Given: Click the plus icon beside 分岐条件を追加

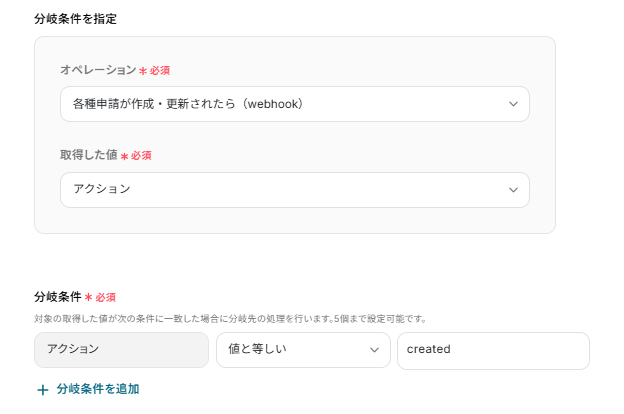Looking at the screenshot, I should [x=43, y=390].
